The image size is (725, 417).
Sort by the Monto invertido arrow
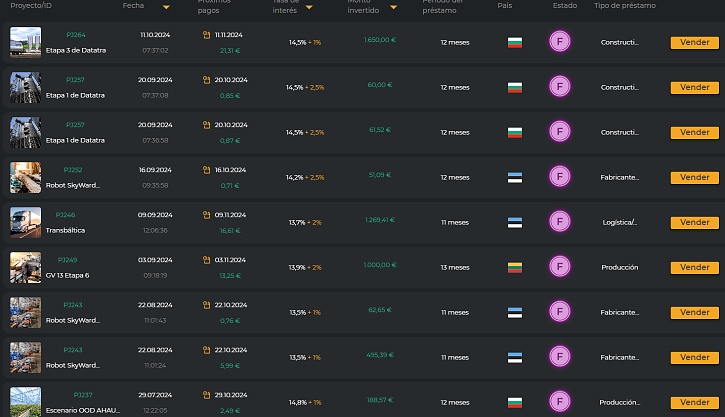coord(394,7)
